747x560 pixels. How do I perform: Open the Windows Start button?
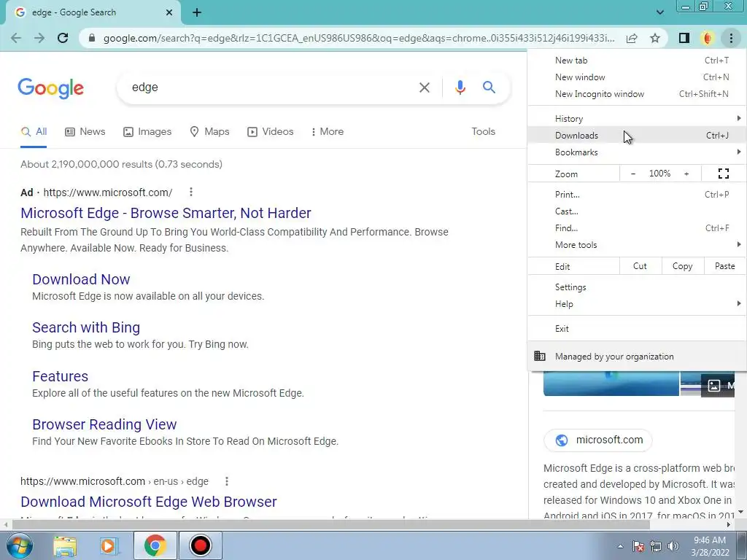click(x=18, y=545)
